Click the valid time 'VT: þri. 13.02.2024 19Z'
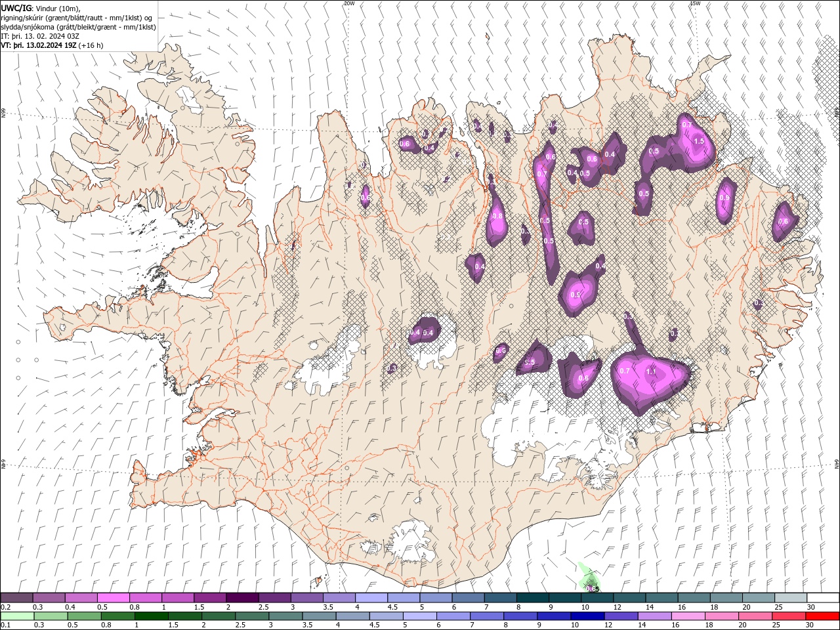The width and height of the screenshot is (840, 630). point(38,45)
